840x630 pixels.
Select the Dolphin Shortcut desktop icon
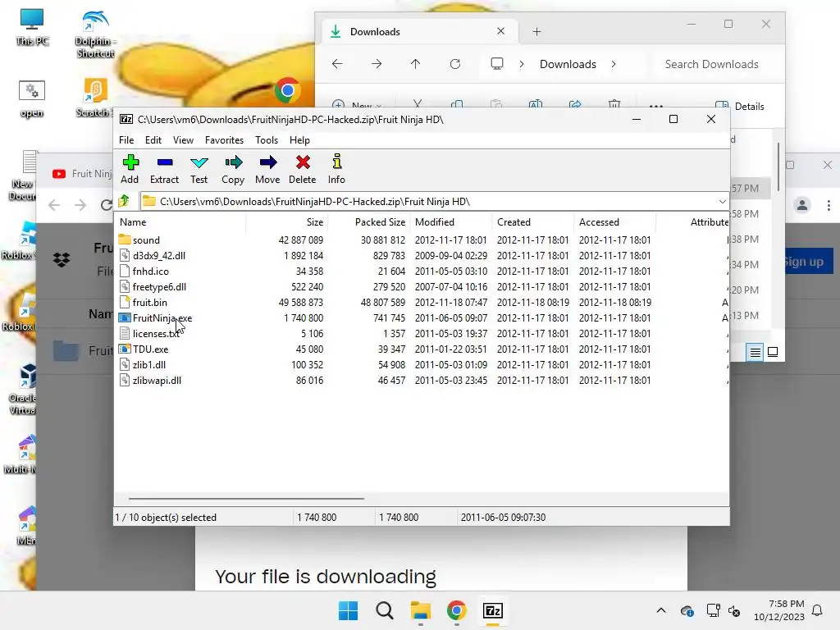tap(95, 34)
